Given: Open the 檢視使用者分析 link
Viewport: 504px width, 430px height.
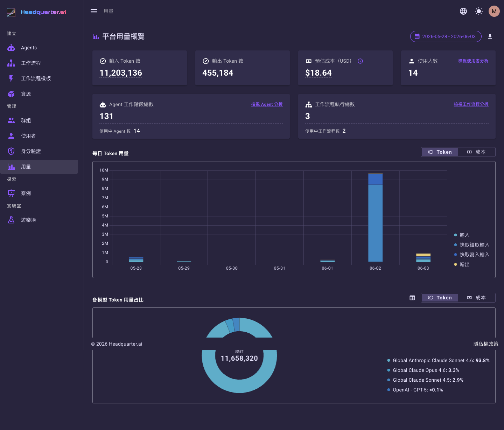Looking at the screenshot, I should coord(473,61).
